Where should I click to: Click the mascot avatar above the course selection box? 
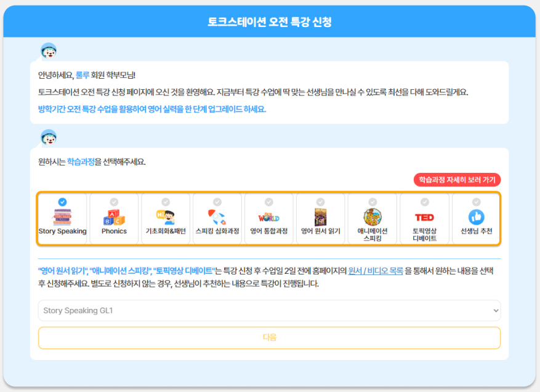pos(49,138)
